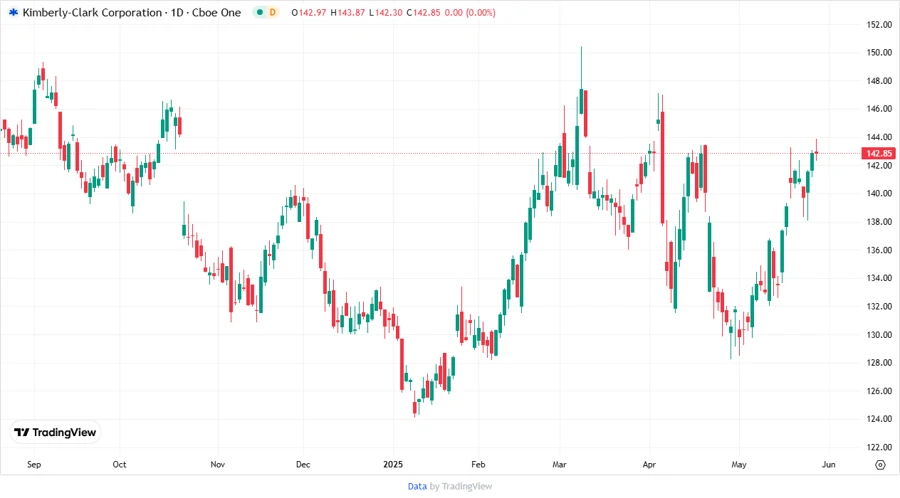Click the Mar label on time axis
Image resolution: width=900 pixels, height=498 pixels.
pyautogui.click(x=560, y=465)
